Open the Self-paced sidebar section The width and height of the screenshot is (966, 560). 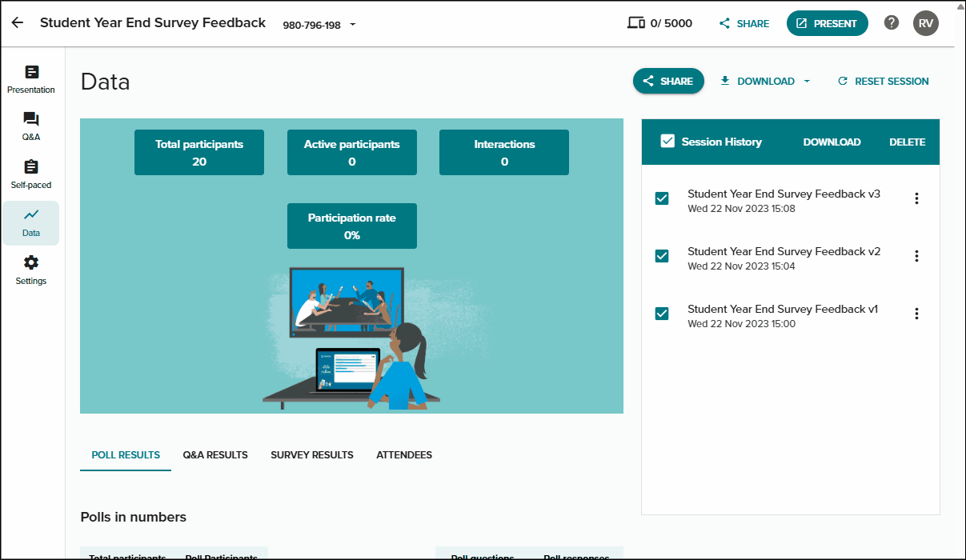(31, 175)
